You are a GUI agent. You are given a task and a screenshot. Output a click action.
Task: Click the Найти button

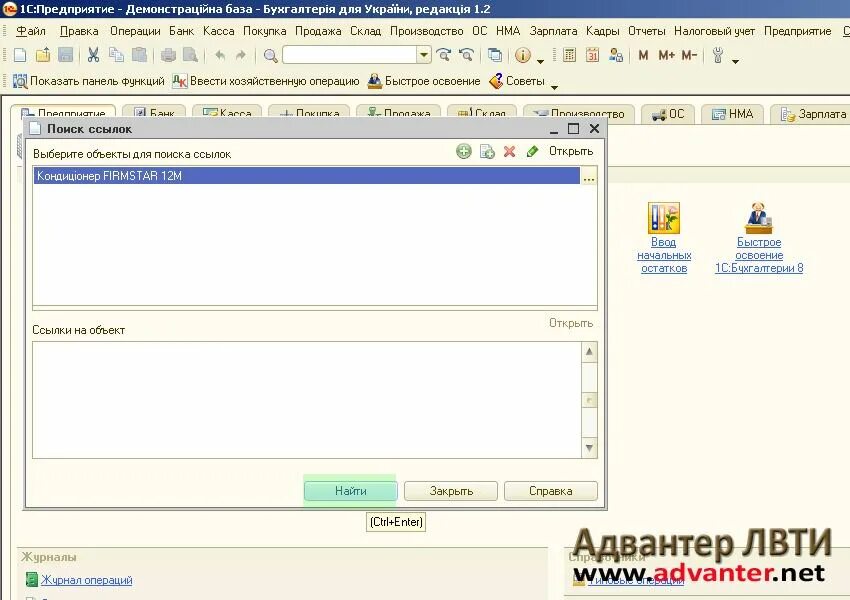(350, 490)
